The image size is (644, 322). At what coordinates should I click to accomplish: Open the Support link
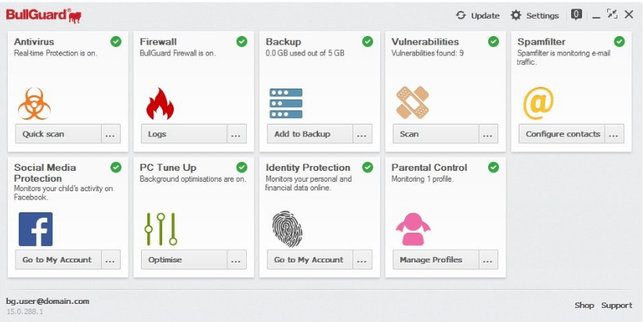[x=617, y=306]
